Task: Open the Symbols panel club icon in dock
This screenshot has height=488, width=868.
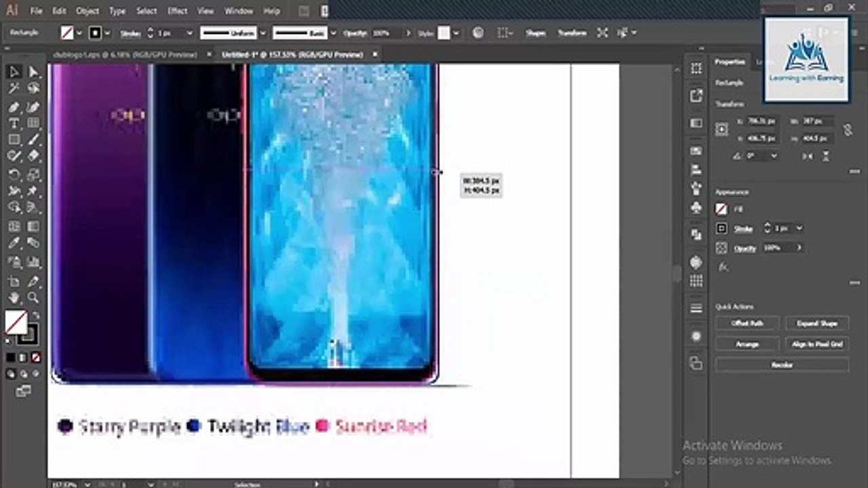Action: (x=696, y=208)
